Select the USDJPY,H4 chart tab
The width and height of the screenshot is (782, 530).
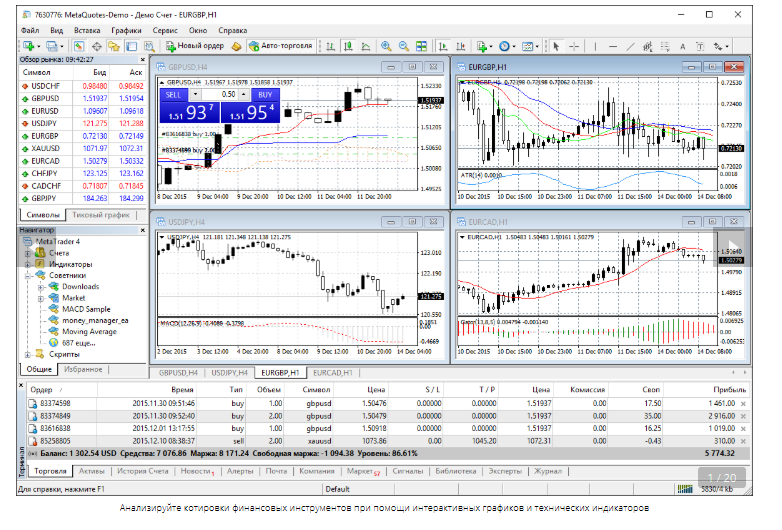point(230,372)
